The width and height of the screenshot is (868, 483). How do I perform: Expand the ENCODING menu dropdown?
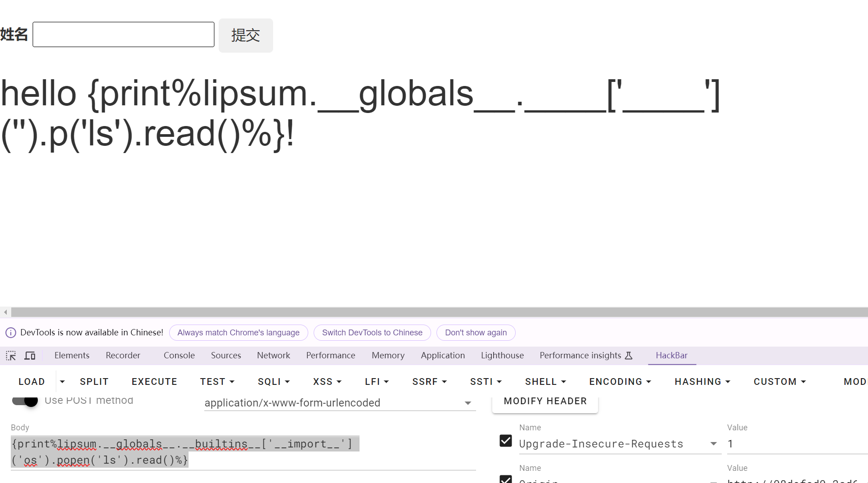click(x=620, y=382)
